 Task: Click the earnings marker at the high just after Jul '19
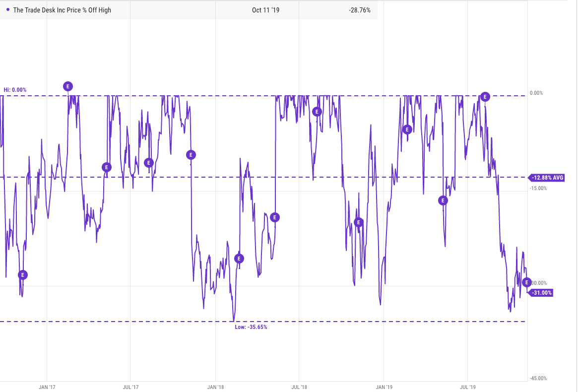coord(485,97)
